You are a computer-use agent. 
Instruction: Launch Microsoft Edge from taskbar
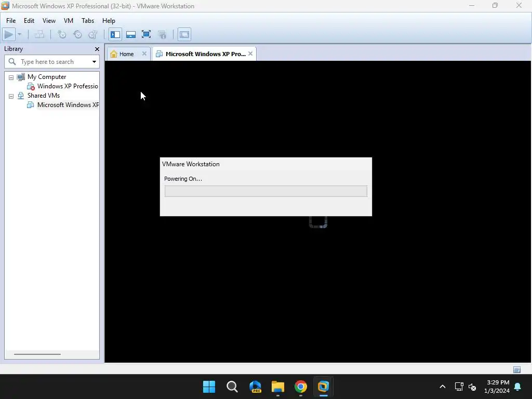pos(255,387)
